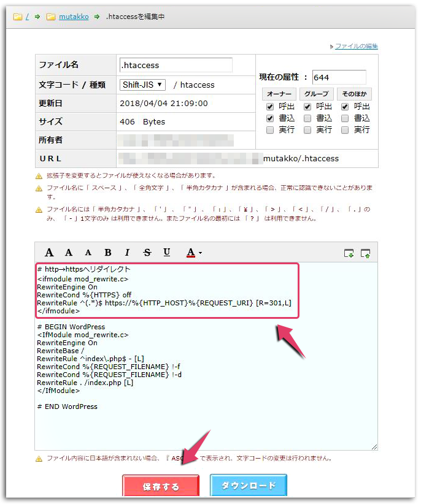Screen dimensions: 421x504
Task: Click the largest font size 'A' icon
Action: (50, 253)
